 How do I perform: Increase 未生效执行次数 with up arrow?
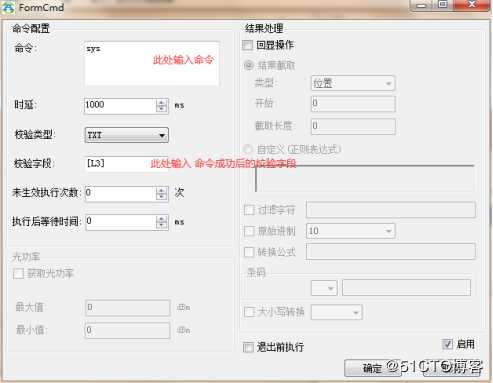coord(162,190)
